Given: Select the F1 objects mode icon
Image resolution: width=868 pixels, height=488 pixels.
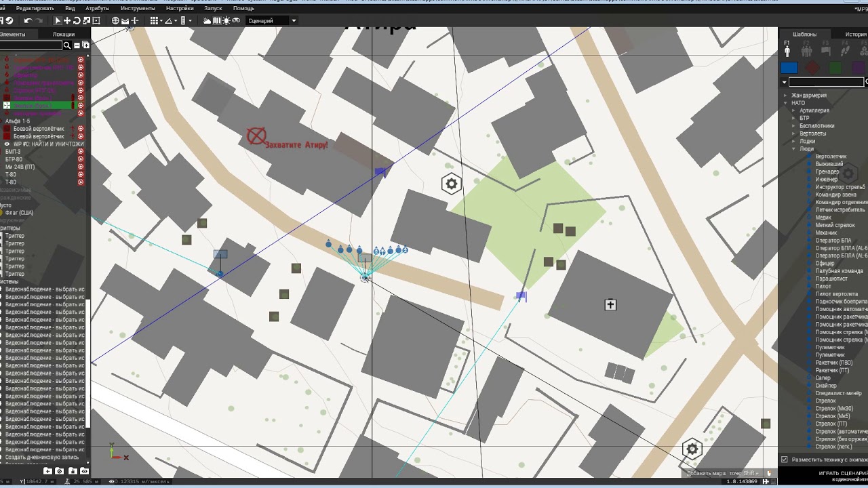Looking at the screenshot, I should coord(787,49).
